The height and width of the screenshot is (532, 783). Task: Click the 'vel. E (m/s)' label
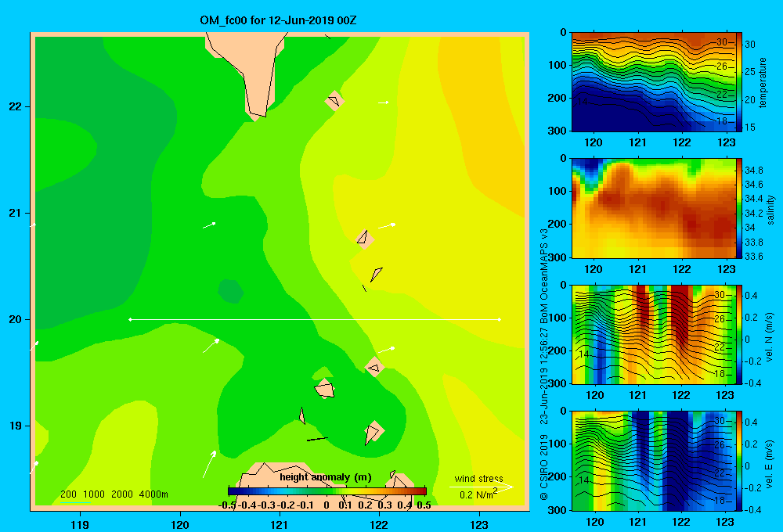[770, 463]
